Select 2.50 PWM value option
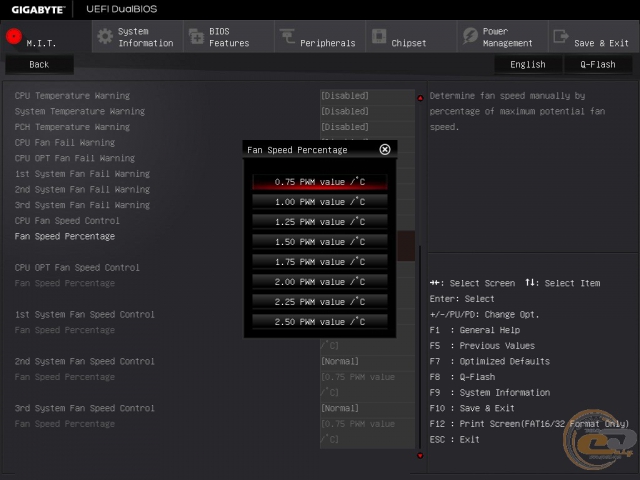The height and width of the screenshot is (480, 640). (x=320, y=322)
